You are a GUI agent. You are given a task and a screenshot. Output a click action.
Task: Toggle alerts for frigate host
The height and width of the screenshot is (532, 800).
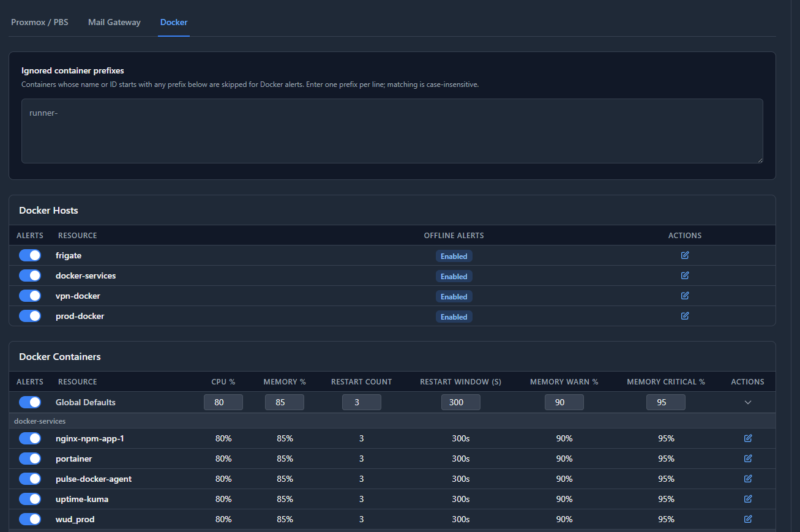pyautogui.click(x=30, y=255)
